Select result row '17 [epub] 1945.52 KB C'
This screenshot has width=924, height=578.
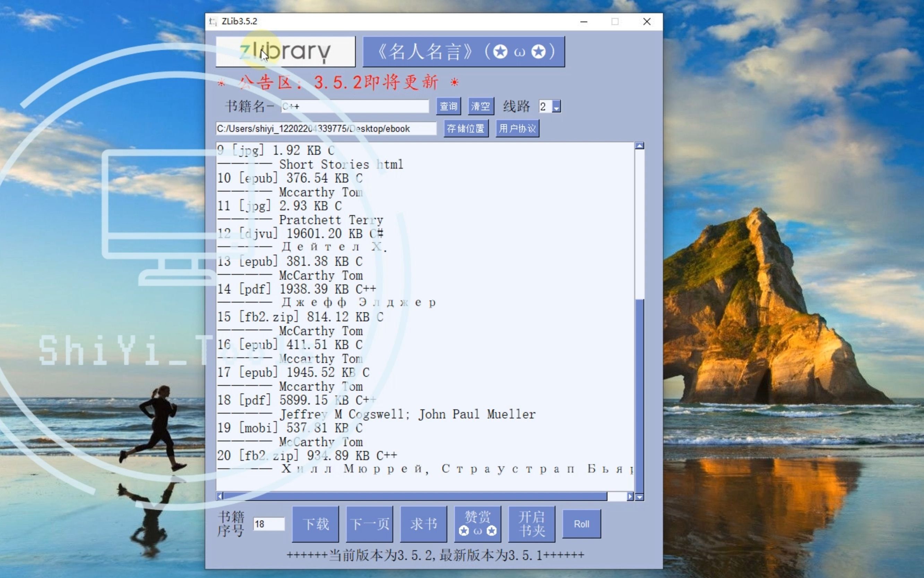click(293, 372)
